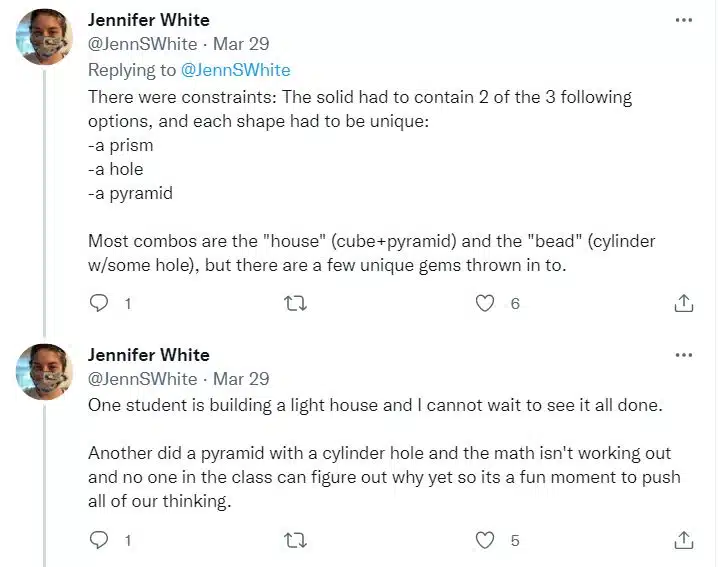Open Jennifer White name on first tweet

pyautogui.click(x=149, y=20)
